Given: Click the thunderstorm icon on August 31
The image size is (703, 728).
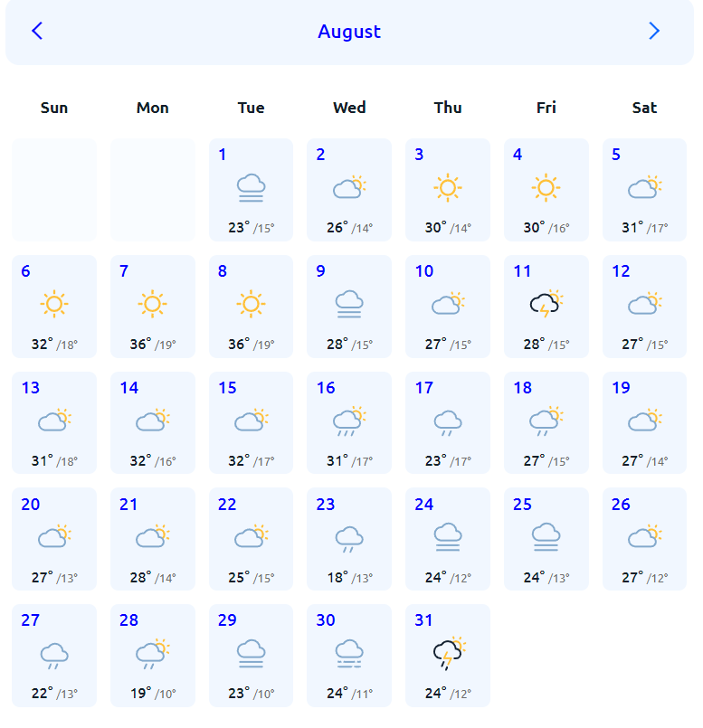Looking at the screenshot, I should (448, 653).
